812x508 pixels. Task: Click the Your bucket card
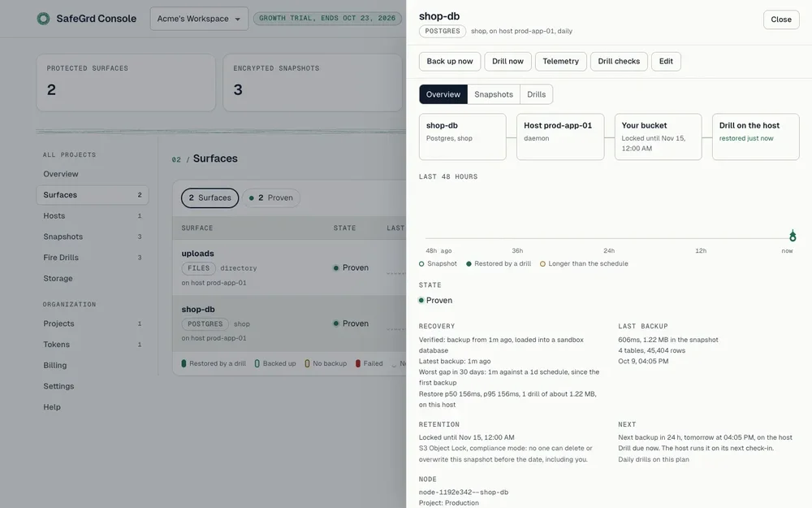[659, 137]
